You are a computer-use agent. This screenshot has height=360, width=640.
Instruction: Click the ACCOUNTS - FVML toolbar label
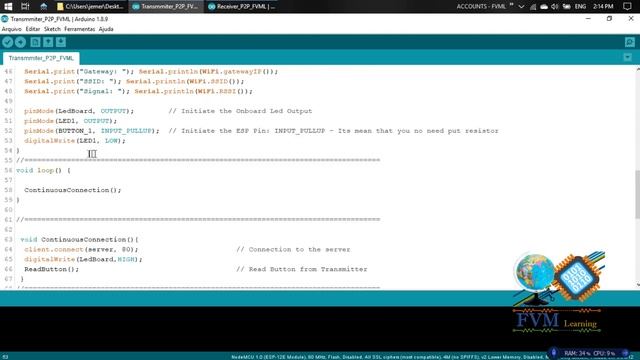pos(481,7)
